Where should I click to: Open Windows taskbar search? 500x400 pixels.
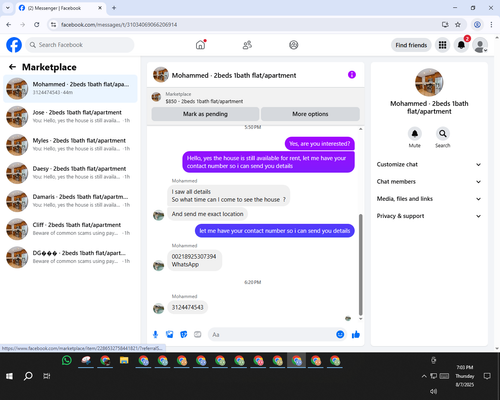(28, 376)
